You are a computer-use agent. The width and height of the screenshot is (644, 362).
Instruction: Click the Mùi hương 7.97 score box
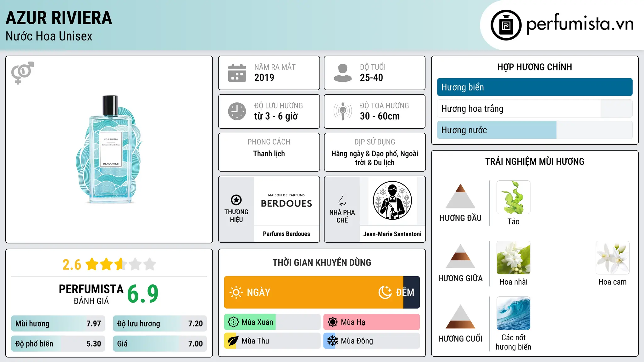point(58,323)
